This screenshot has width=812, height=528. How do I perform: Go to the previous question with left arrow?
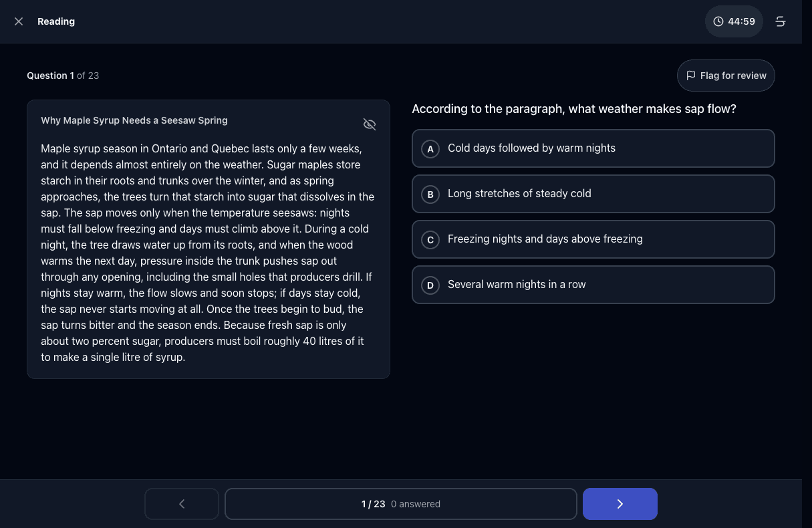click(182, 504)
